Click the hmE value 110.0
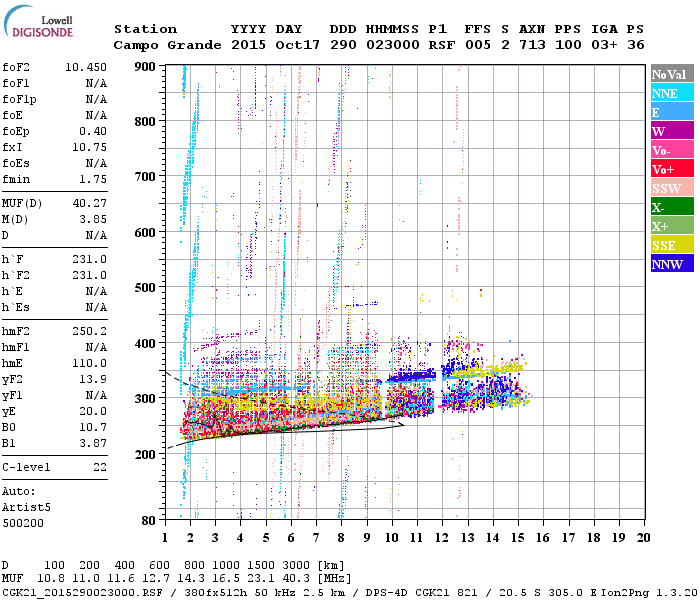 coord(89,363)
